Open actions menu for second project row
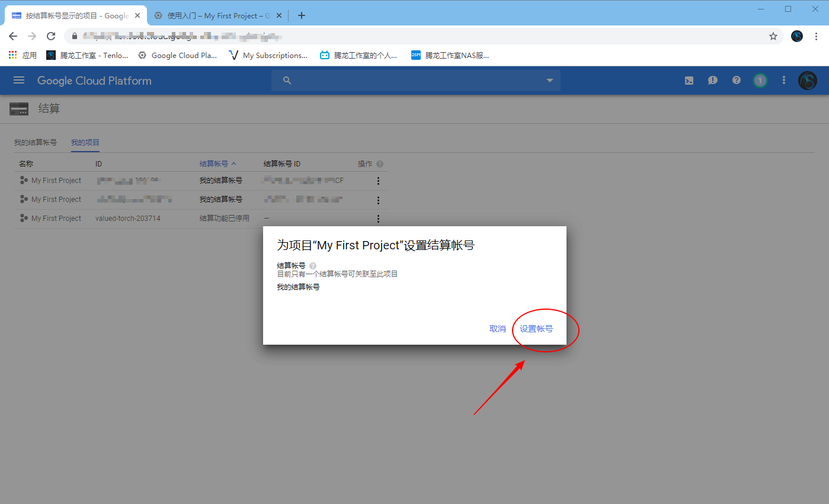The height and width of the screenshot is (504, 829). point(379,200)
